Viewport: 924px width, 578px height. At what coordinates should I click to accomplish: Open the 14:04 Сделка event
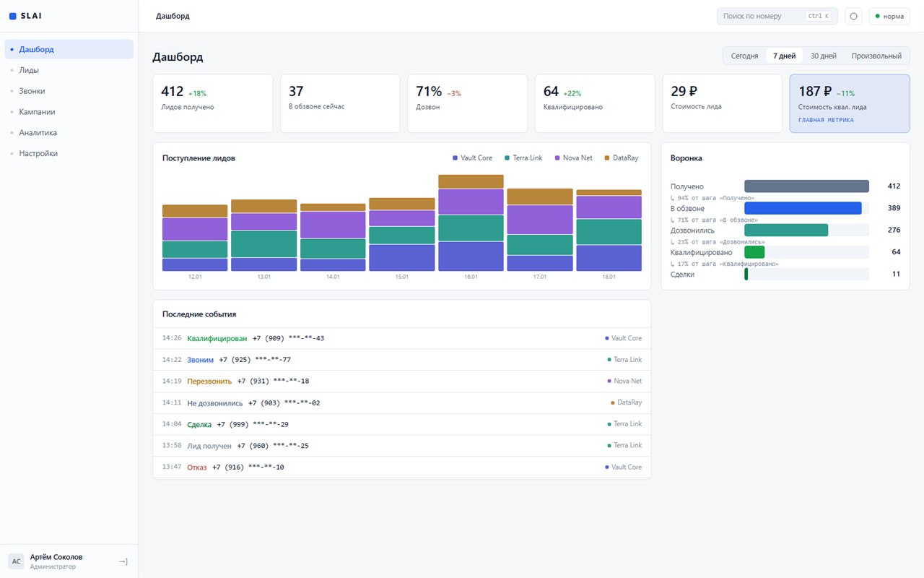click(x=401, y=424)
